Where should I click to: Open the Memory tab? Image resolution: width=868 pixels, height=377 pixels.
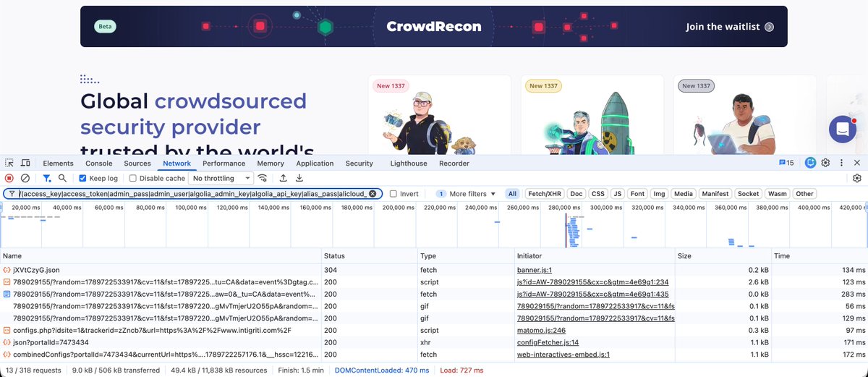(x=271, y=164)
